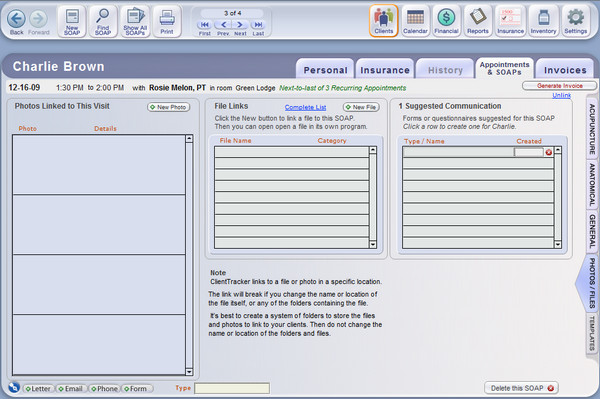
Task: Go back with the Back arrow
Action: point(16,19)
